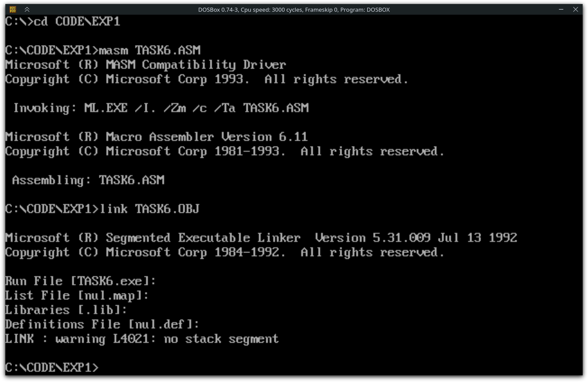Minimize the DOSBox window
This screenshot has height=382, width=588.
(561, 9)
